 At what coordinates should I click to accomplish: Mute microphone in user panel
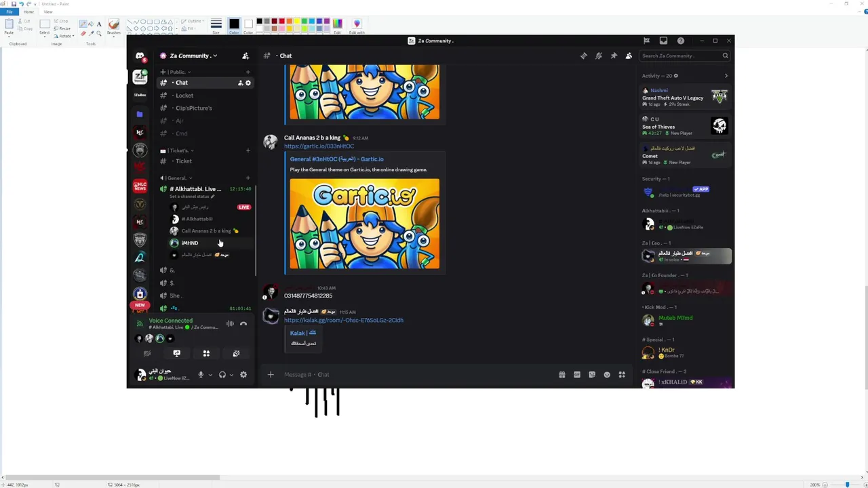point(201,375)
